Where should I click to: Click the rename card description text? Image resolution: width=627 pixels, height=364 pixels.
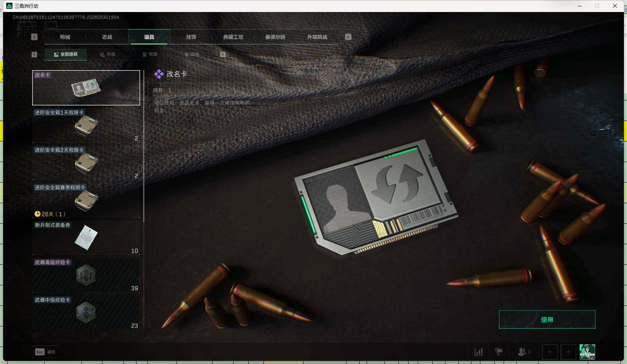[202, 107]
